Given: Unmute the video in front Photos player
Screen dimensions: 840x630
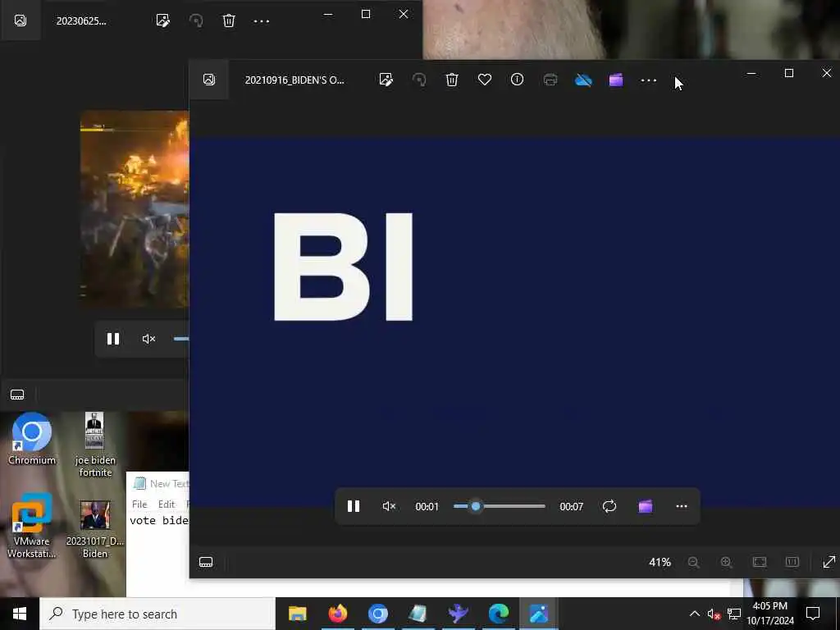Looking at the screenshot, I should pyautogui.click(x=389, y=506).
